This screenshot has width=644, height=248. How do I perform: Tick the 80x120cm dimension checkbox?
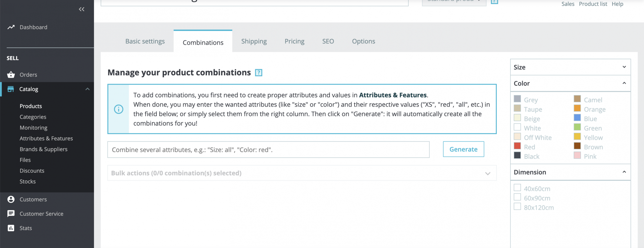pyautogui.click(x=518, y=206)
